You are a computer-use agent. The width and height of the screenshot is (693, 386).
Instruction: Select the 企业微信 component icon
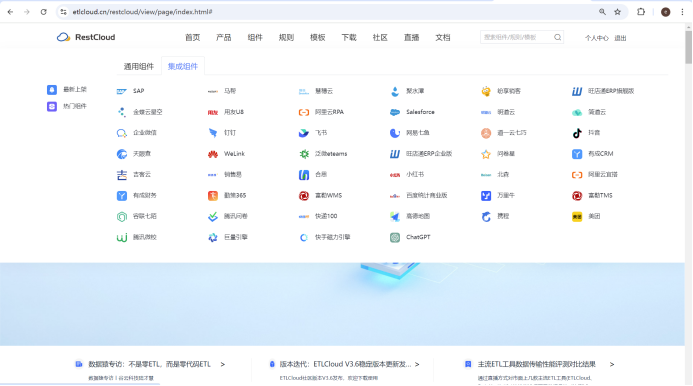coord(122,133)
